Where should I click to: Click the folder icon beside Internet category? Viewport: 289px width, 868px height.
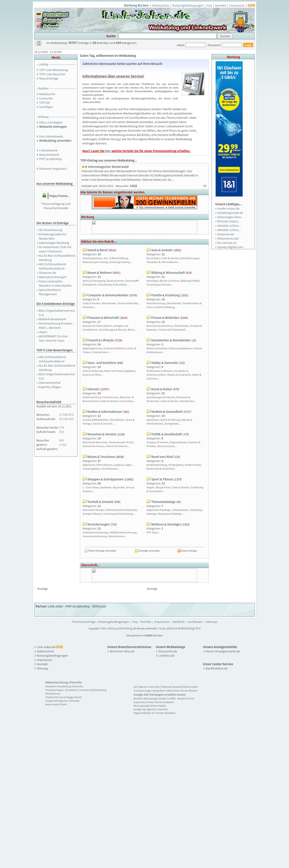click(84, 388)
